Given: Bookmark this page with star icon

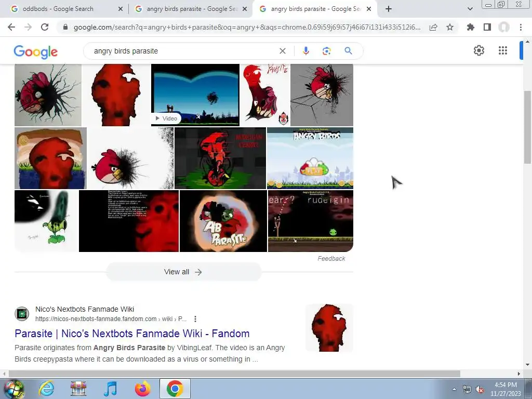Looking at the screenshot, I should [x=450, y=27].
